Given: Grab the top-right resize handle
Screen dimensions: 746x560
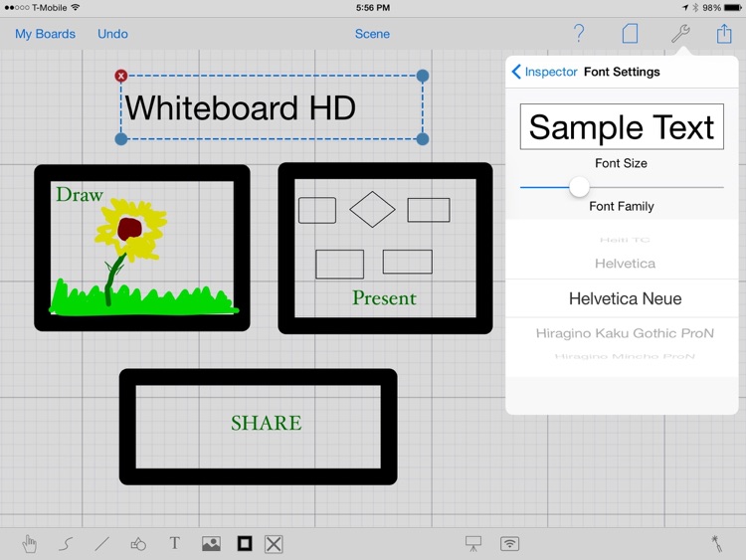Looking at the screenshot, I should pyautogui.click(x=423, y=76).
